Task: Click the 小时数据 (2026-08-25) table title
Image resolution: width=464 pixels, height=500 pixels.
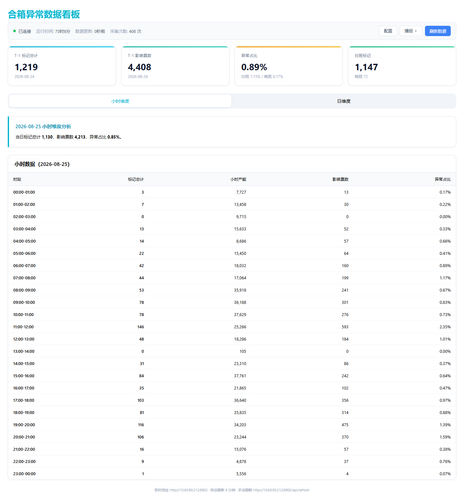Action: point(42,164)
